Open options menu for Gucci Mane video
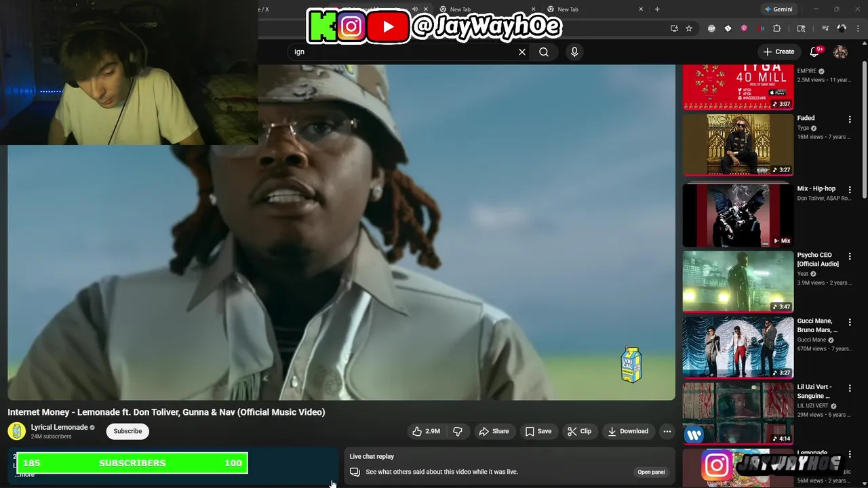Viewport: 868px width, 488px height. point(850,322)
